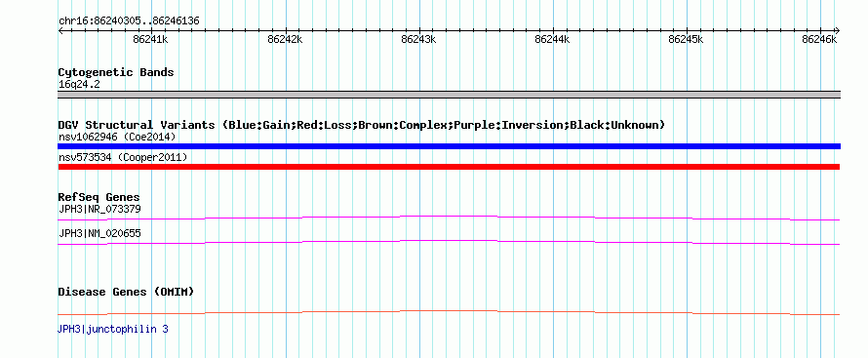Select the red nsv573534 loss bar
Image resolution: width=868 pixels, height=358 pixels.
449,167
